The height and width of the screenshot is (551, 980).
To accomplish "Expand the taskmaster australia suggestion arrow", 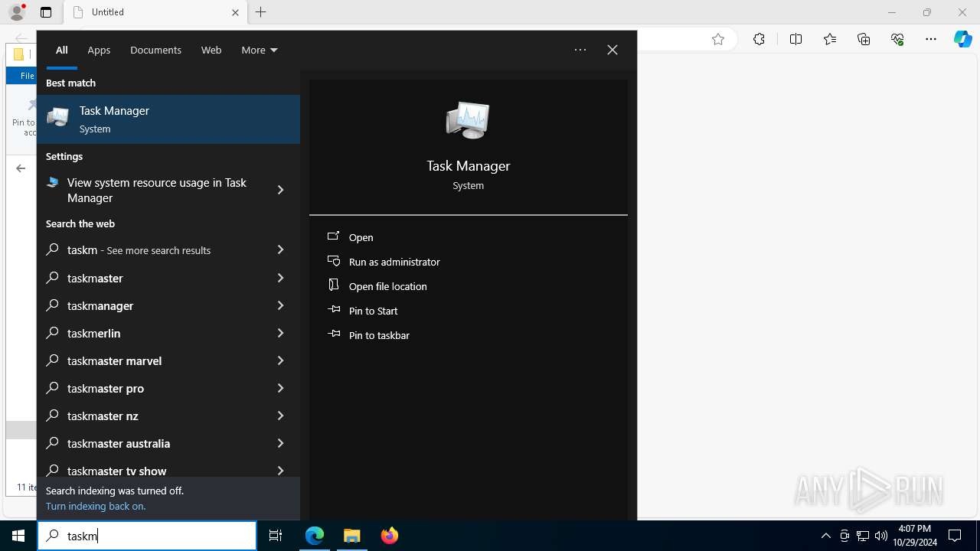I will [280, 443].
